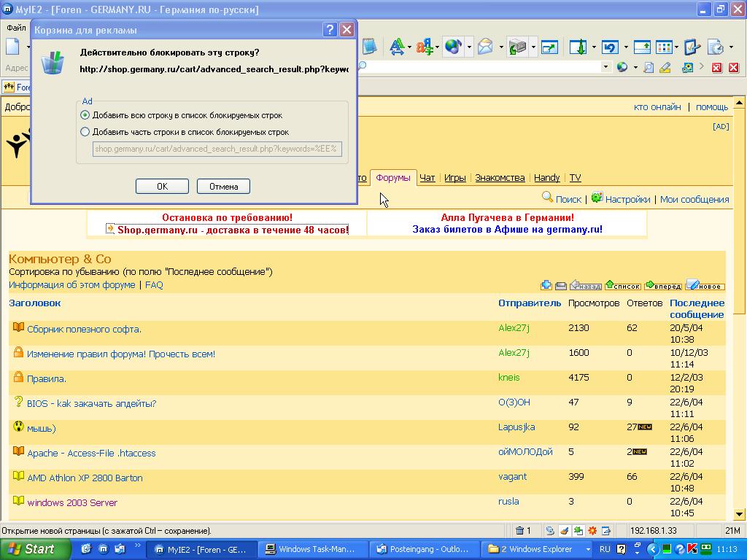747x560 pixels.
Task: Expand the globe music icon dropdown arrow
Action: [469, 47]
